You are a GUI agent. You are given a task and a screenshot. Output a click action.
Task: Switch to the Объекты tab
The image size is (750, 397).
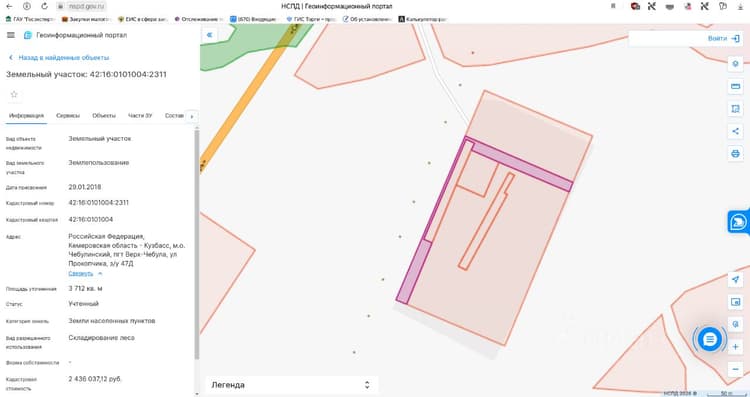pyautogui.click(x=104, y=116)
